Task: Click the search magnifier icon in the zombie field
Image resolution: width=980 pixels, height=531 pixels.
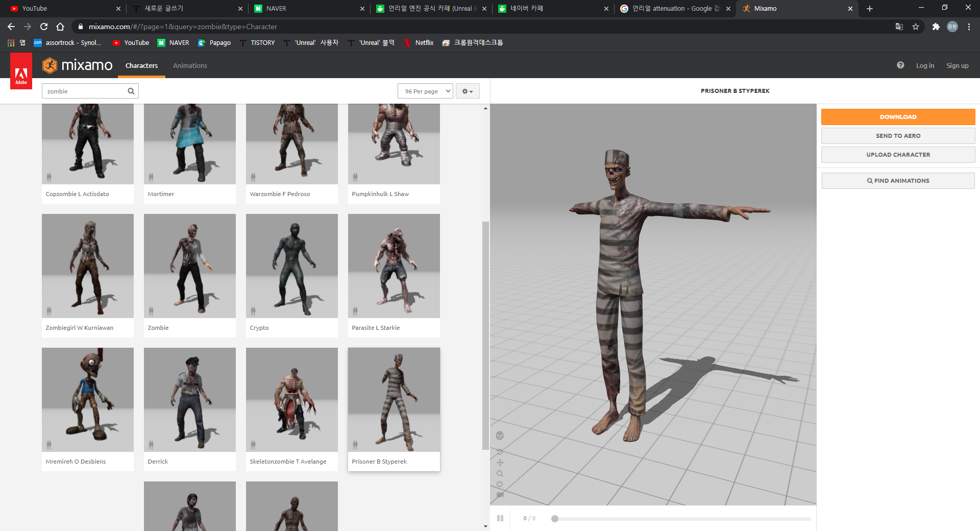Action: coord(131,91)
